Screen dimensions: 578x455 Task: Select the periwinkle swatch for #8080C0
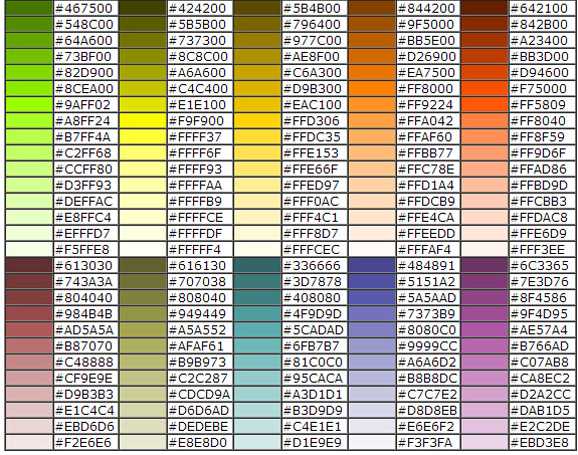tap(372, 330)
